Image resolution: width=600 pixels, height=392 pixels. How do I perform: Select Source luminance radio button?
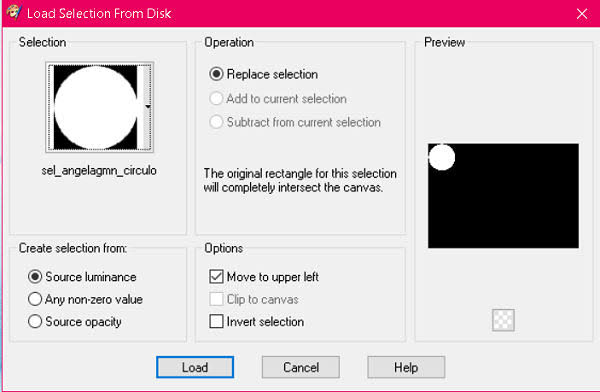point(35,276)
